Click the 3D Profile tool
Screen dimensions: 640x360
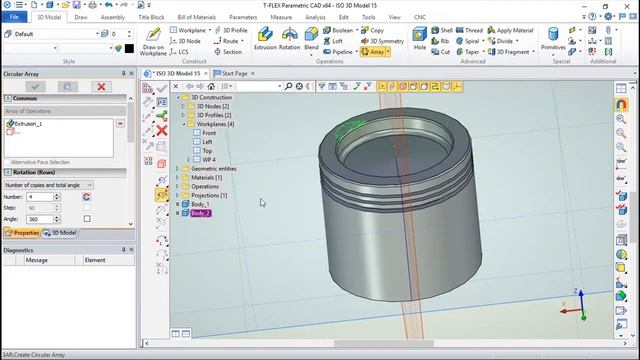[231, 30]
